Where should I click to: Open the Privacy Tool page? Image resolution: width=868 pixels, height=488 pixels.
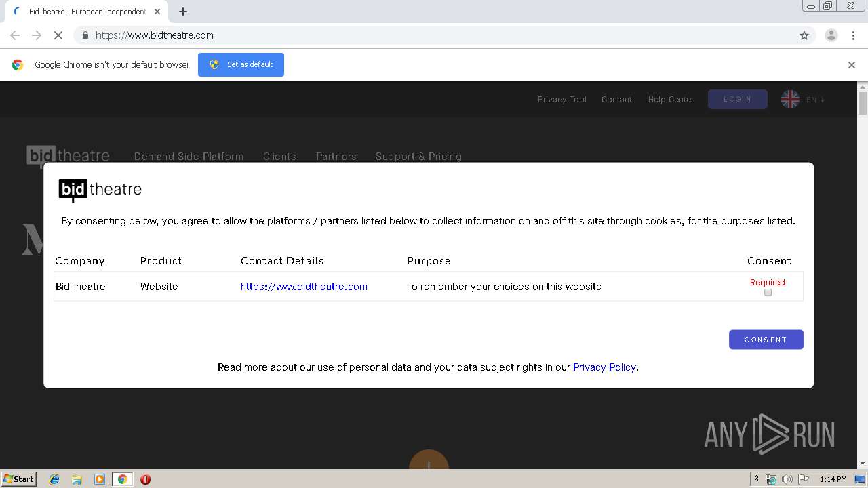(562, 100)
